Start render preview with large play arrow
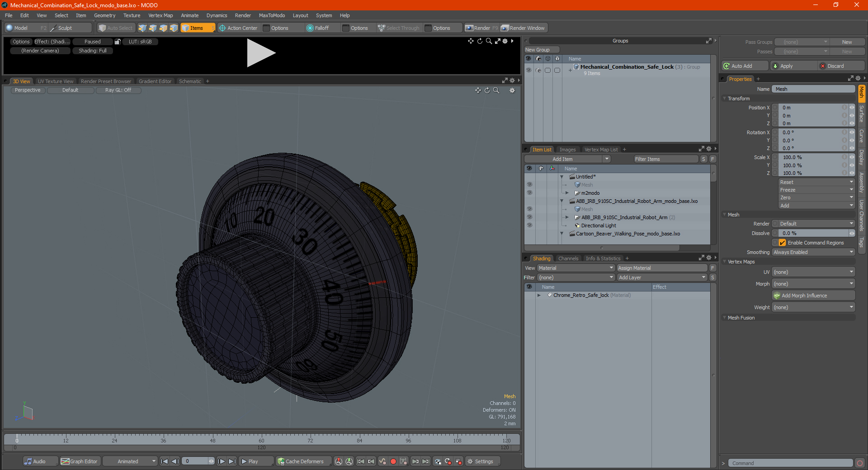 pyautogui.click(x=260, y=53)
